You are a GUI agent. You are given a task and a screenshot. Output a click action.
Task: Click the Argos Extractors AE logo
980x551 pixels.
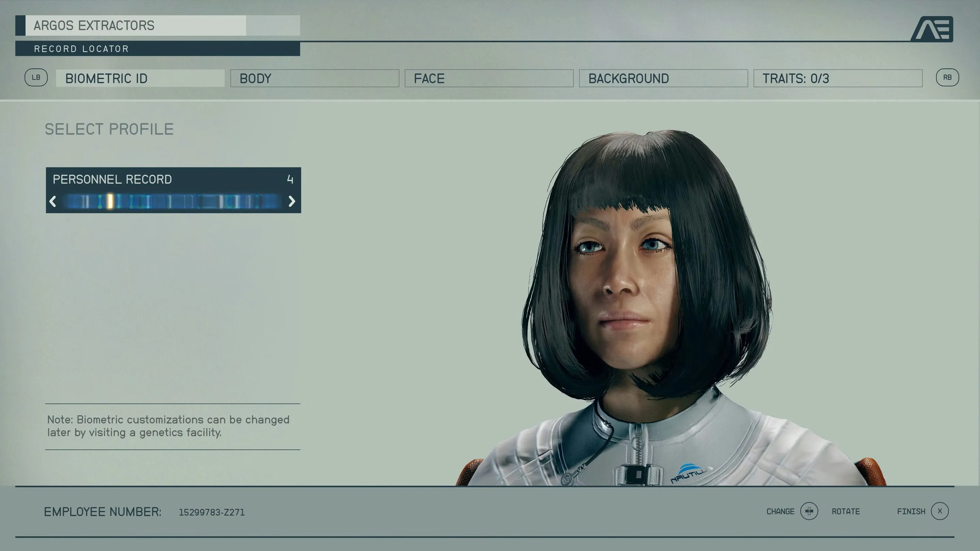point(932,29)
